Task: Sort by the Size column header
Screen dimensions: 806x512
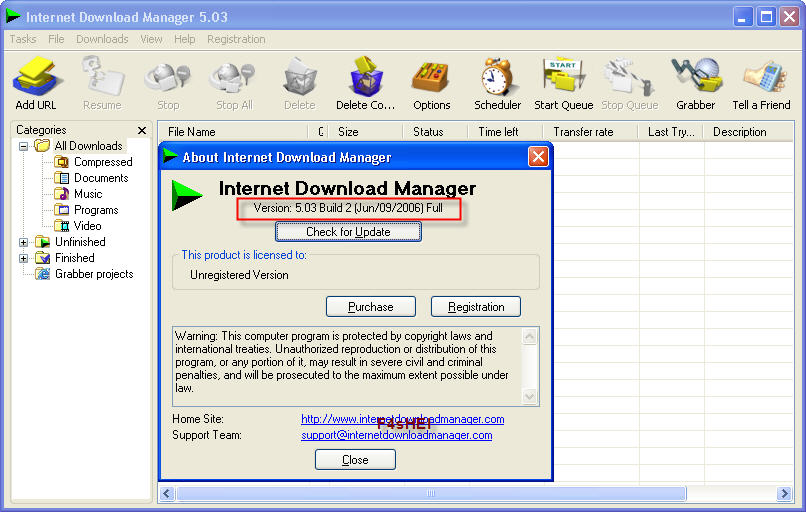Action: (365, 132)
